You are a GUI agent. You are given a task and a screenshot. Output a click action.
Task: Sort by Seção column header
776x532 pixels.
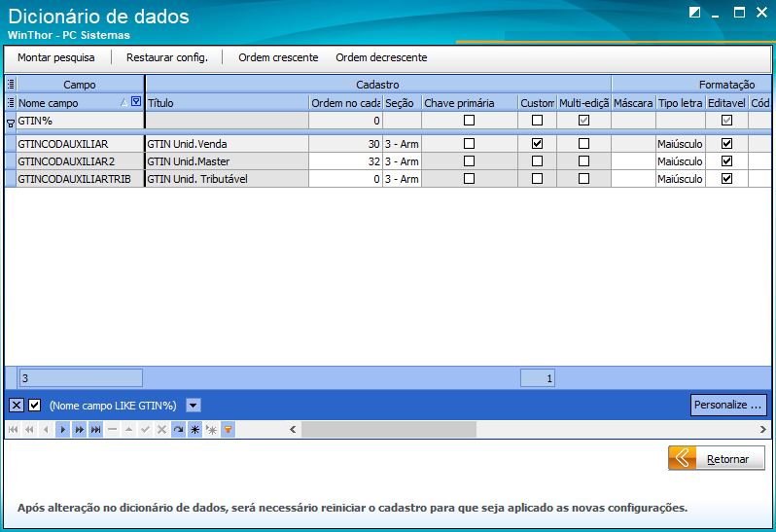[x=403, y=103]
